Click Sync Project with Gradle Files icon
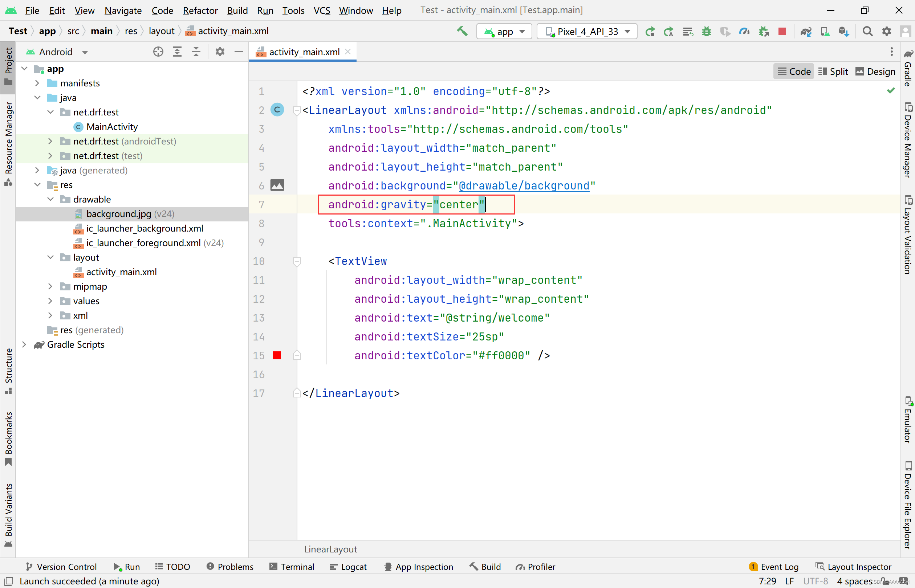915x588 pixels. click(x=806, y=31)
